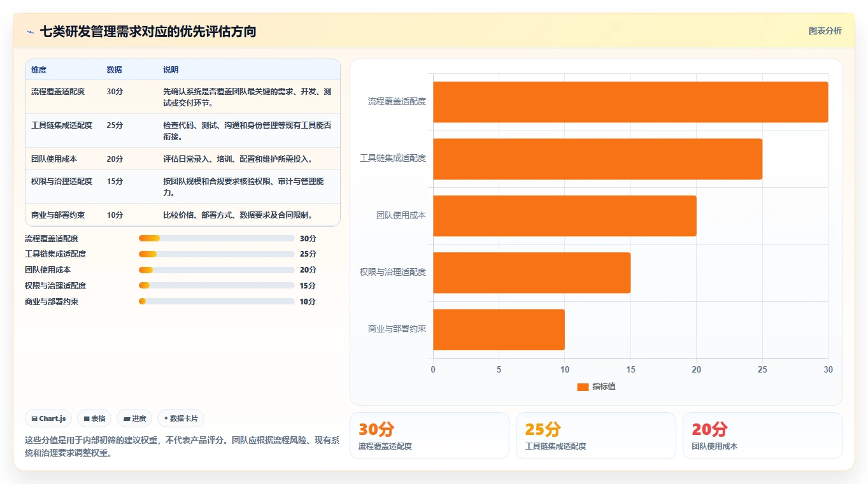Screen dimensions: 868x484
Task: Click the title 七类研发管理需求对应的优先评估方向
Action: pyautogui.click(x=148, y=31)
